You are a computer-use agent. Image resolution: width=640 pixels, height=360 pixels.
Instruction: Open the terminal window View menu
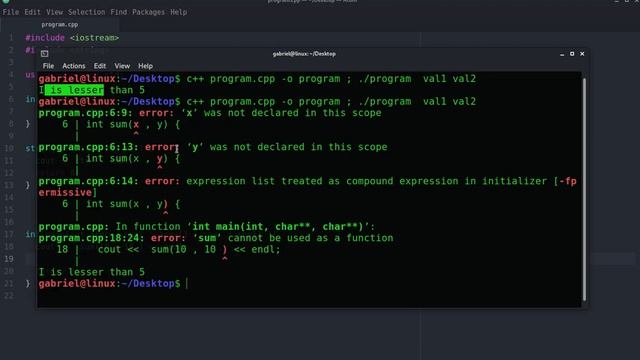click(x=122, y=66)
